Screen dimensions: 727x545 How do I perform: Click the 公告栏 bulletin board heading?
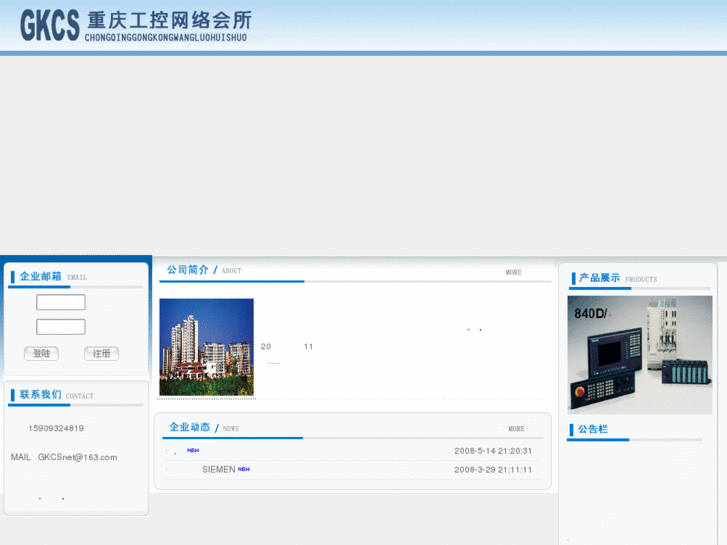593,429
